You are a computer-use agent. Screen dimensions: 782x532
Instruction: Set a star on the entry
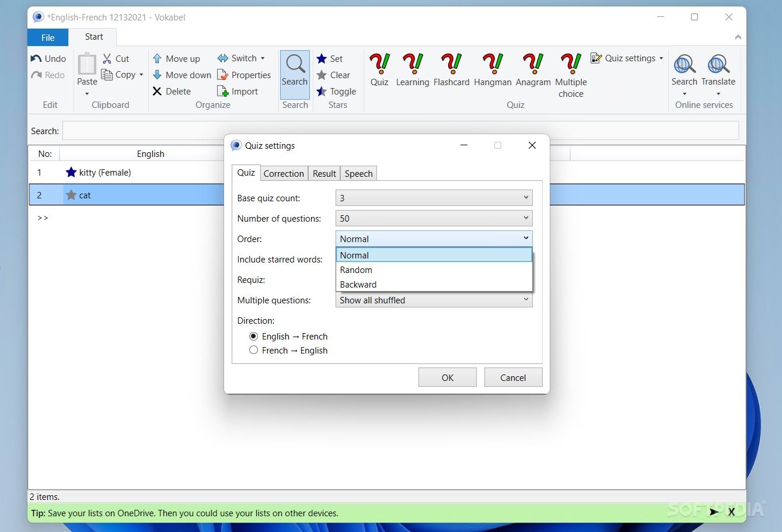[330, 58]
